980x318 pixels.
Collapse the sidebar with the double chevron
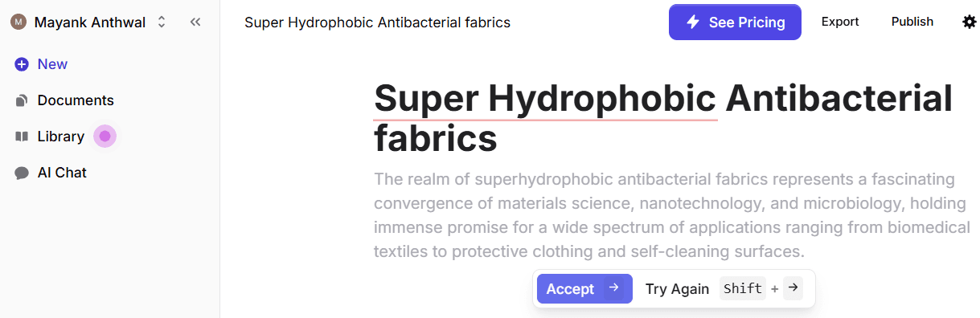point(195,22)
